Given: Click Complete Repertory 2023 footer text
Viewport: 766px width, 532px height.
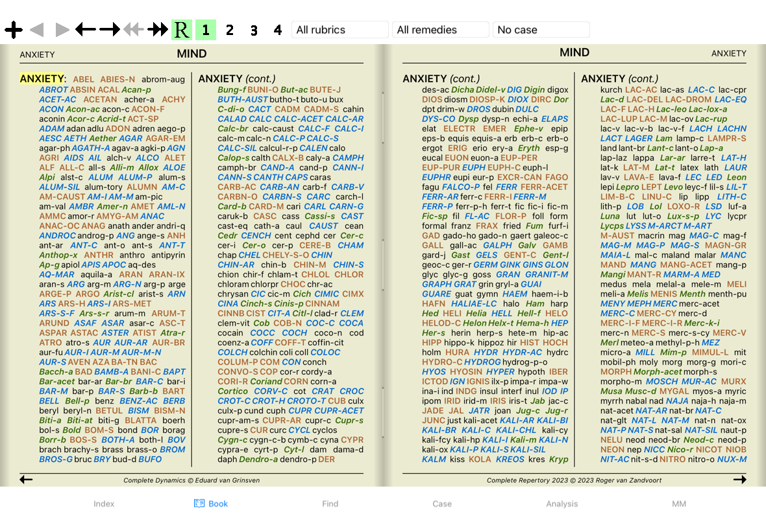Looking at the screenshot, I should [574, 480].
